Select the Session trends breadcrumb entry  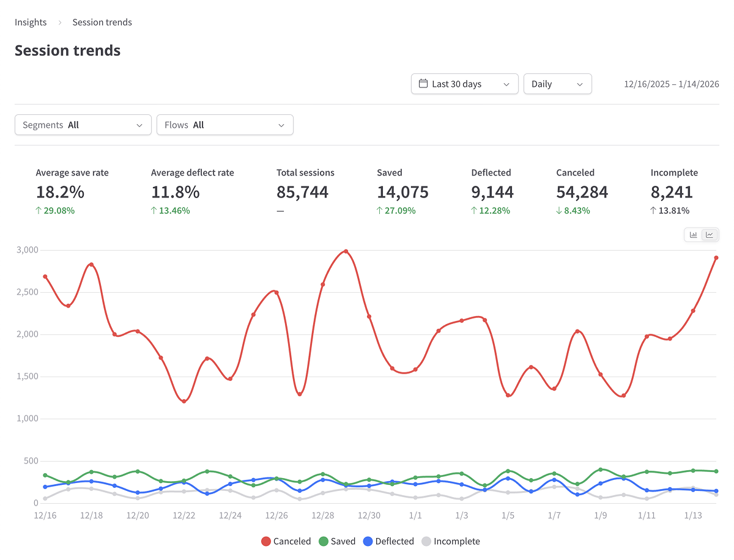102,22
